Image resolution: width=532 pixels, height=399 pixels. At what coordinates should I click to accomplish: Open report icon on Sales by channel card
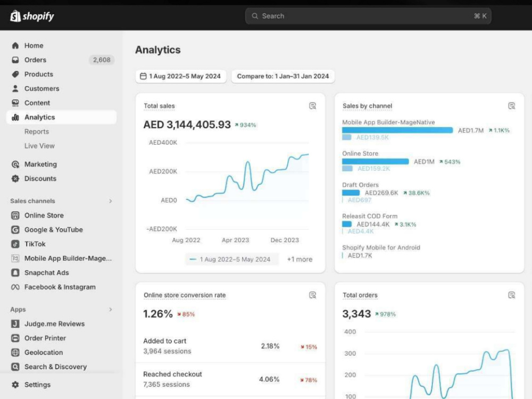pos(512,106)
